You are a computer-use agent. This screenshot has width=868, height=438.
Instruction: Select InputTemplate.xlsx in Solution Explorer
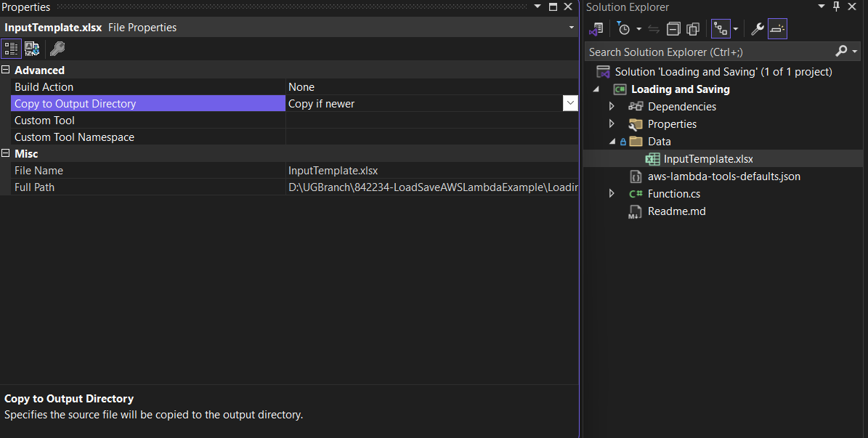708,159
